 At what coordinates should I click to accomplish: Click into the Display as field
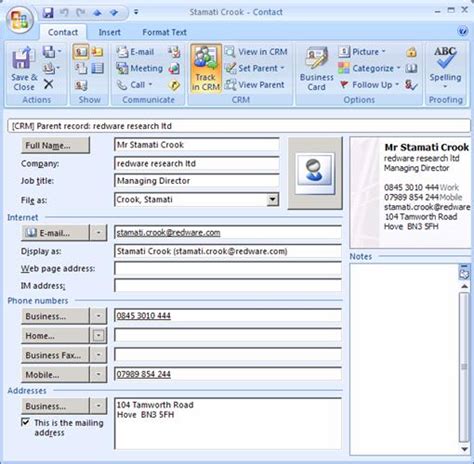228,251
